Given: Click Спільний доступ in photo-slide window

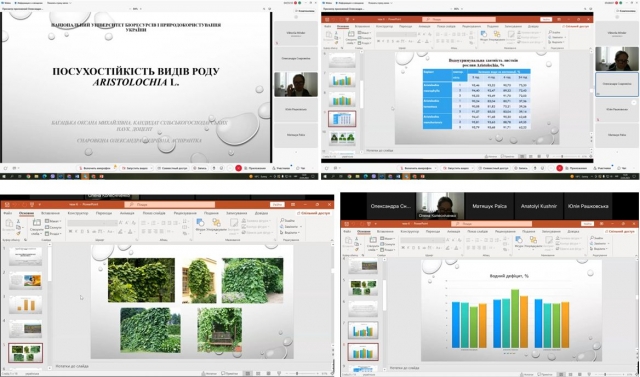Looking at the screenshot, I should click(x=313, y=213).
